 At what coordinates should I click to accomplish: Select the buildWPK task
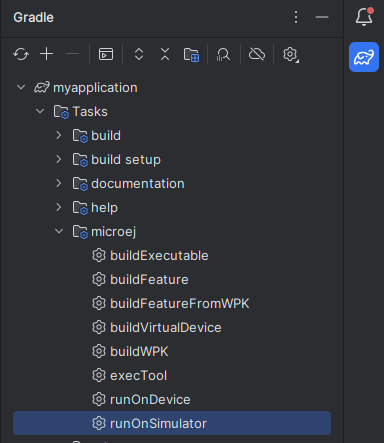point(139,352)
